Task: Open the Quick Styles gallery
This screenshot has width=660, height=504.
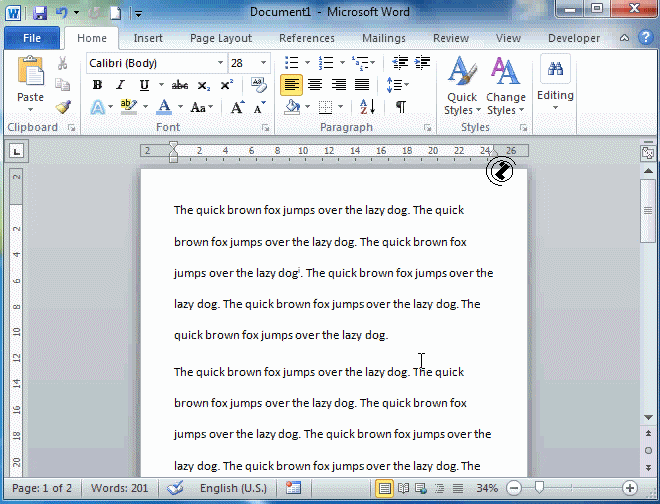Action: click(x=461, y=86)
